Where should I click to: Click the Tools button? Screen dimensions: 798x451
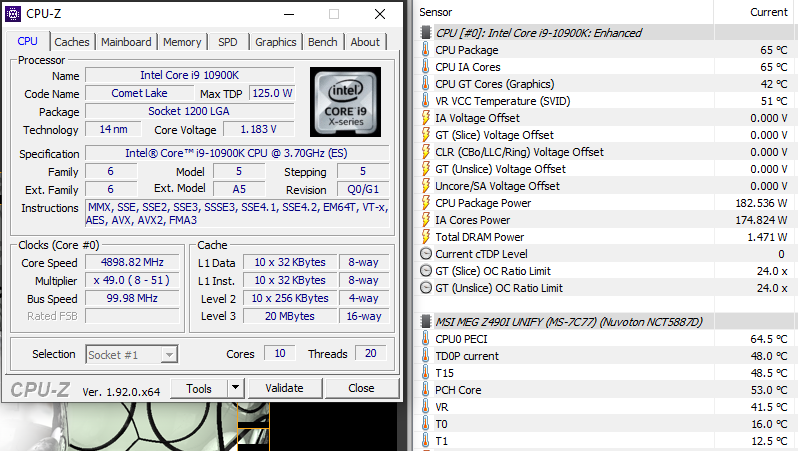199,388
